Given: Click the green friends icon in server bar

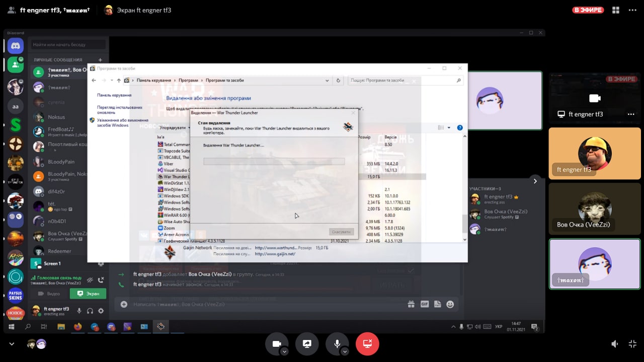Looking at the screenshot, I should click(16, 64).
